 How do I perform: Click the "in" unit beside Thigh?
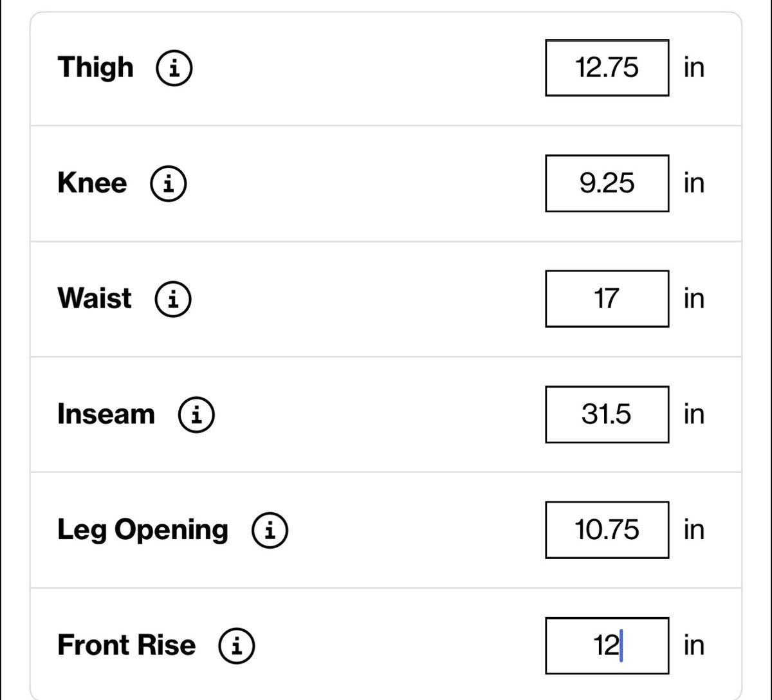click(x=694, y=68)
